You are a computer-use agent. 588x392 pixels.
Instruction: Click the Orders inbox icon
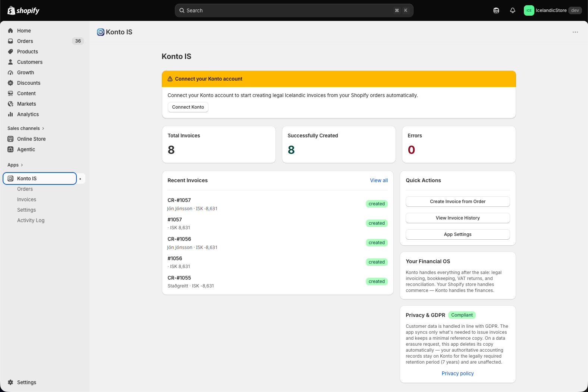pyautogui.click(x=10, y=41)
